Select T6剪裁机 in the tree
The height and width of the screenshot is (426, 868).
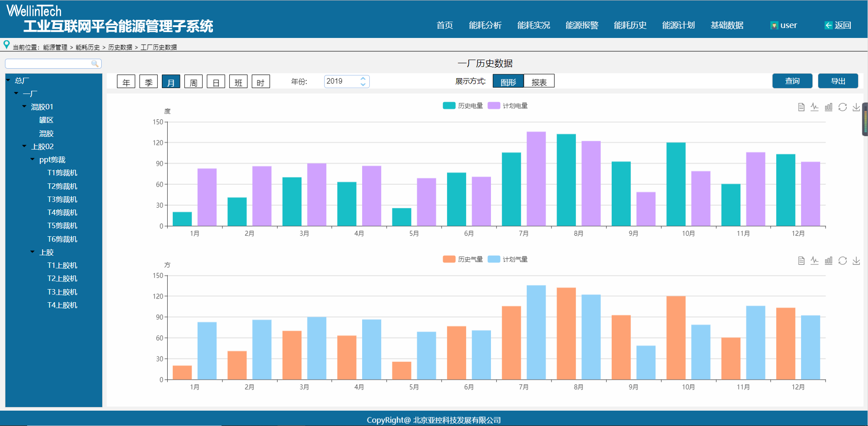coord(62,239)
